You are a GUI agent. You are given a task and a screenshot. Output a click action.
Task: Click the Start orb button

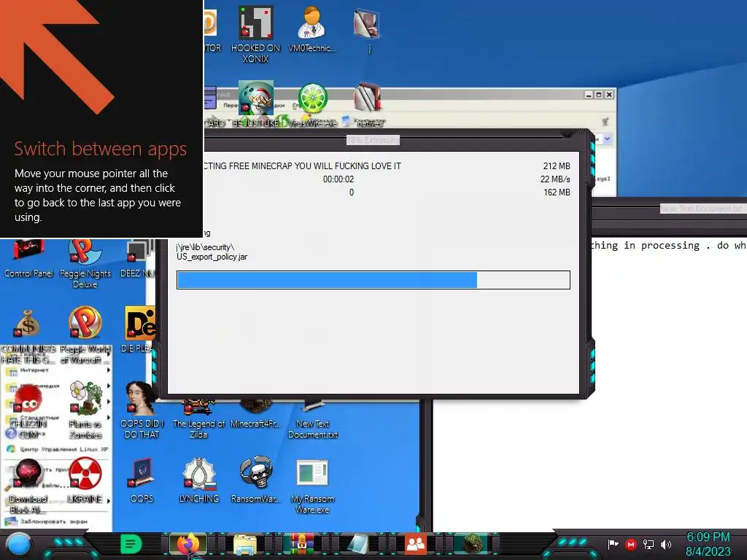coord(18,544)
